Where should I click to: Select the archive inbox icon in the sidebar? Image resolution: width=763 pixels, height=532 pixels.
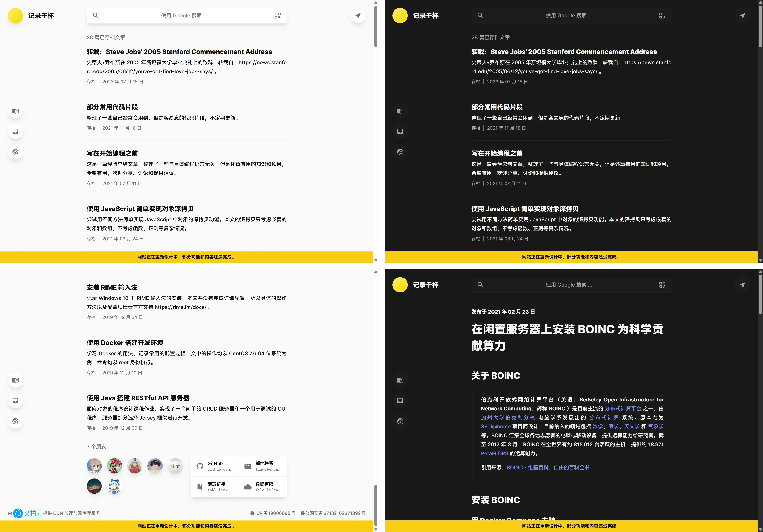pyautogui.click(x=15, y=131)
